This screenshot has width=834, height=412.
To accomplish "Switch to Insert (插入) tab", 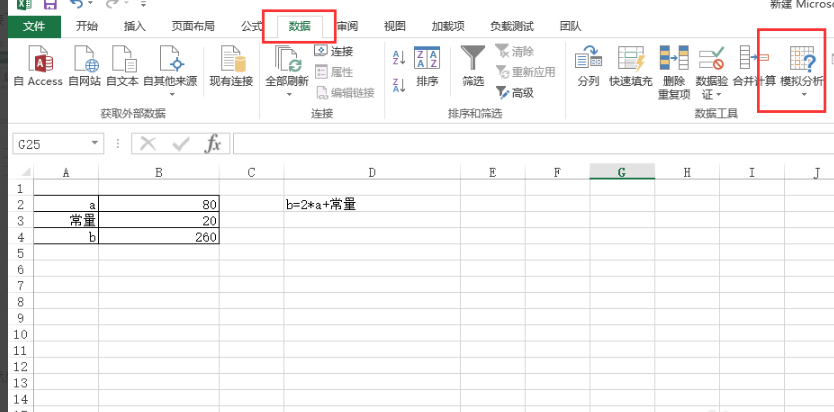I will pos(135,27).
